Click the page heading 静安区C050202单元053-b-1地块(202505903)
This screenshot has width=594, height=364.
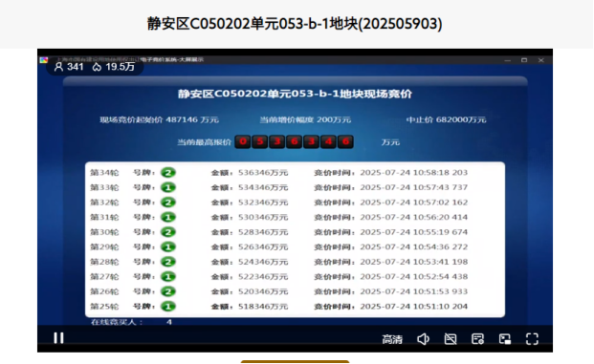tap(295, 24)
